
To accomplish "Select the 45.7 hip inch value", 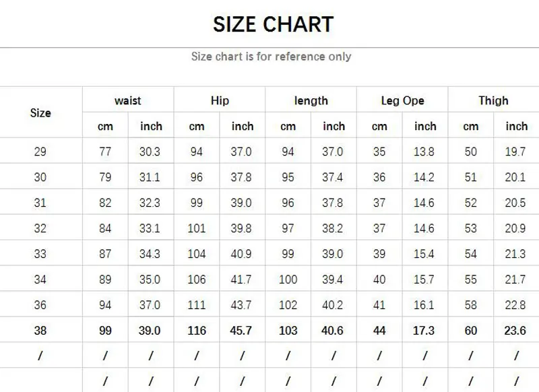I will 242,331.
